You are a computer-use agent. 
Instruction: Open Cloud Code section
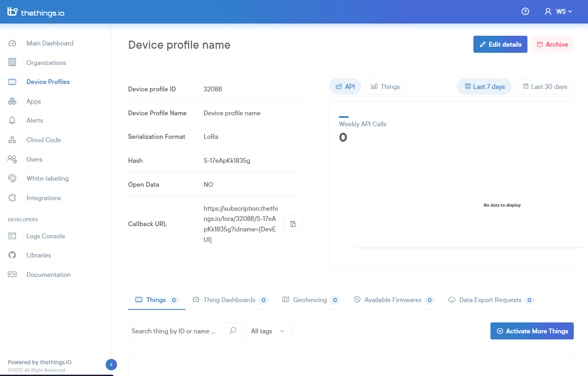[x=43, y=140]
